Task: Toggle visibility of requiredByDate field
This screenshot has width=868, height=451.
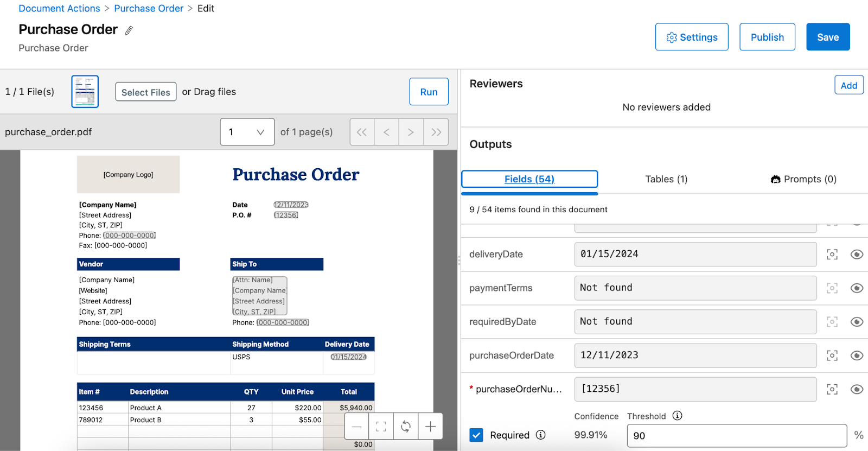Action: click(x=857, y=322)
